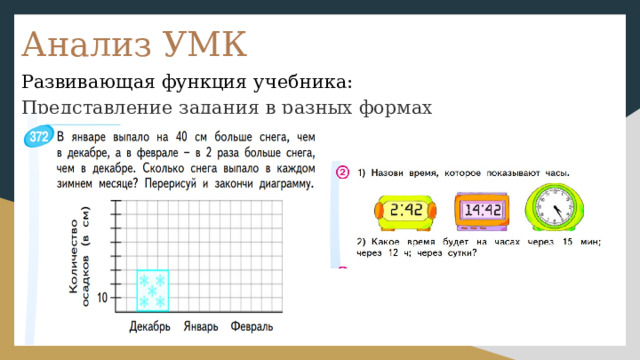Click the 'Февраль' axis label
The height and width of the screenshot is (360, 640).
251,327
